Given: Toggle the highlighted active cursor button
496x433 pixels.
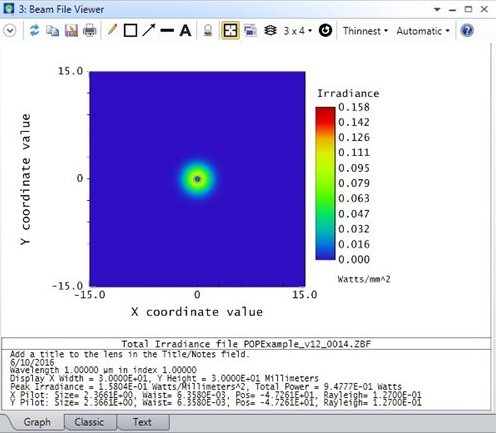Looking at the screenshot, I should coord(230,31).
